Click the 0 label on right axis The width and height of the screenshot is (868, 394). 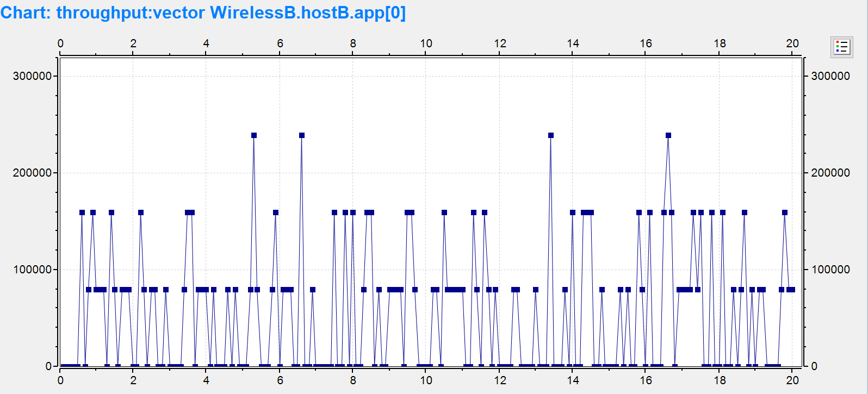tap(814, 366)
